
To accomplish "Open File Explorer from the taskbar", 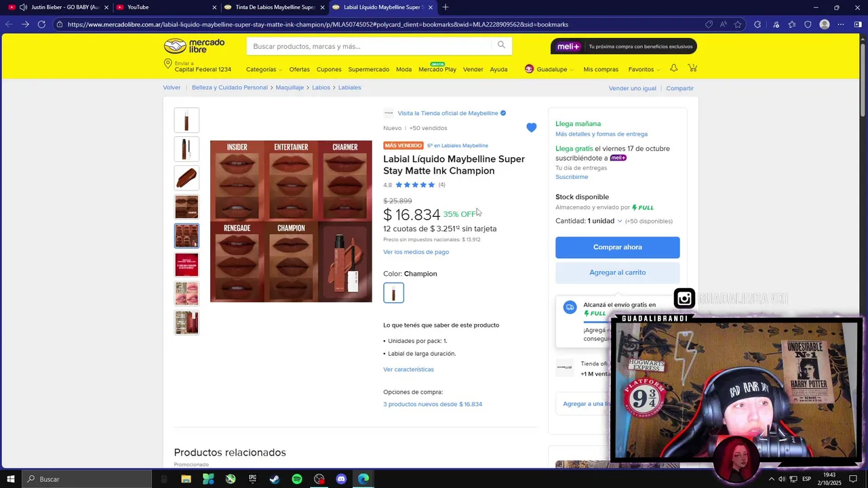I will coord(186,479).
